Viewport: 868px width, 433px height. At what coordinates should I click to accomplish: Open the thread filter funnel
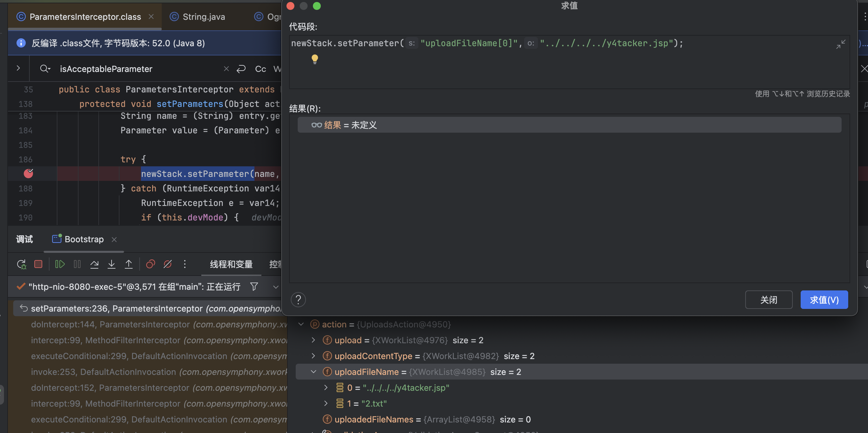click(254, 286)
